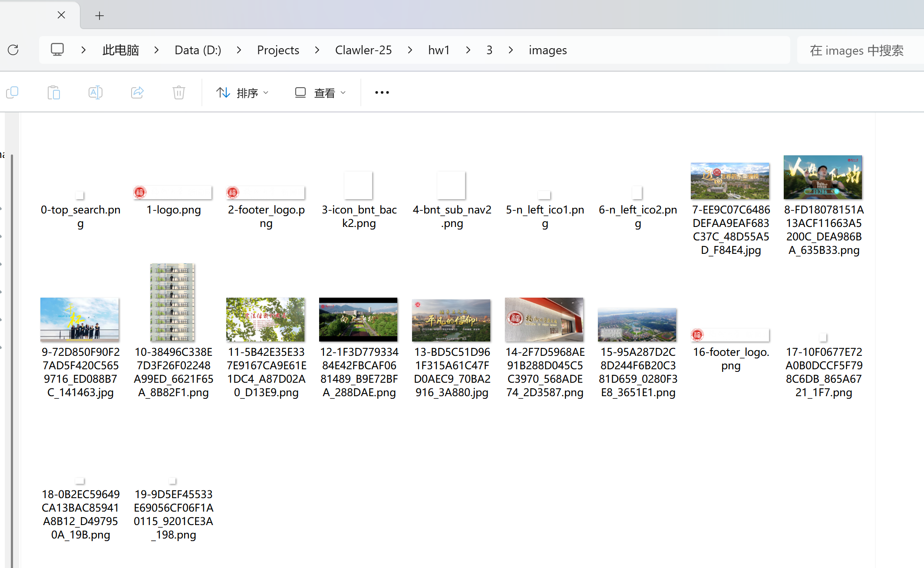Click the delete trash icon

178,92
